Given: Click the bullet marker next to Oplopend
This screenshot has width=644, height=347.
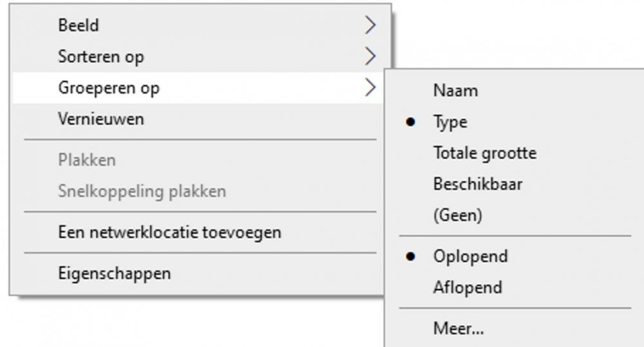Looking at the screenshot, I should click(410, 256).
